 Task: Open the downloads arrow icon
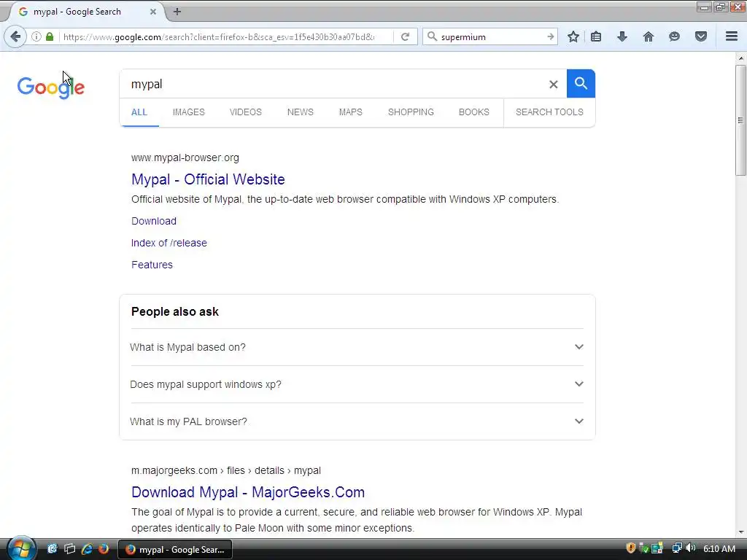(622, 36)
